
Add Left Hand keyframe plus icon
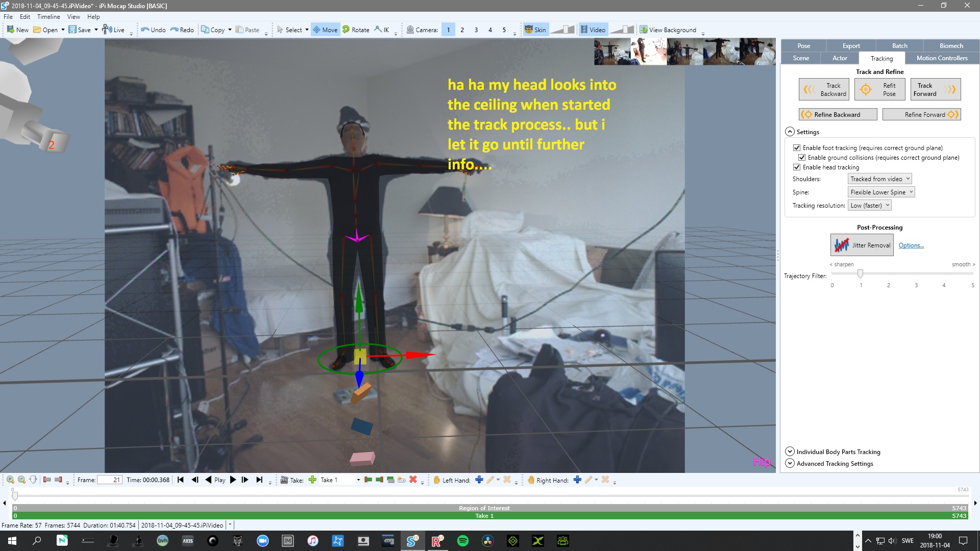click(x=479, y=480)
